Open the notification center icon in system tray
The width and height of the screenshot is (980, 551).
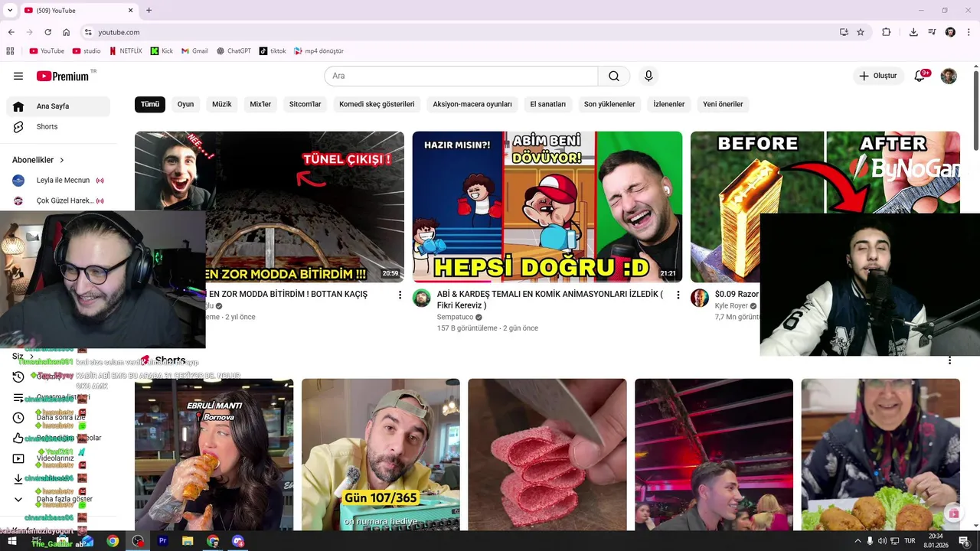coord(964,541)
